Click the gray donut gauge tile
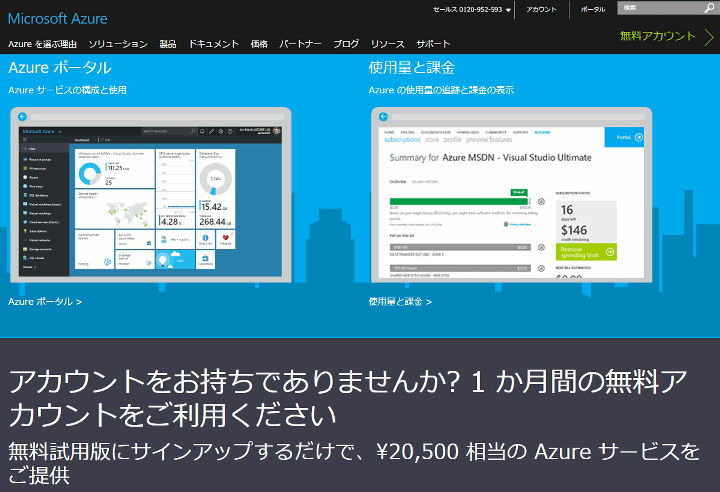 [215, 188]
